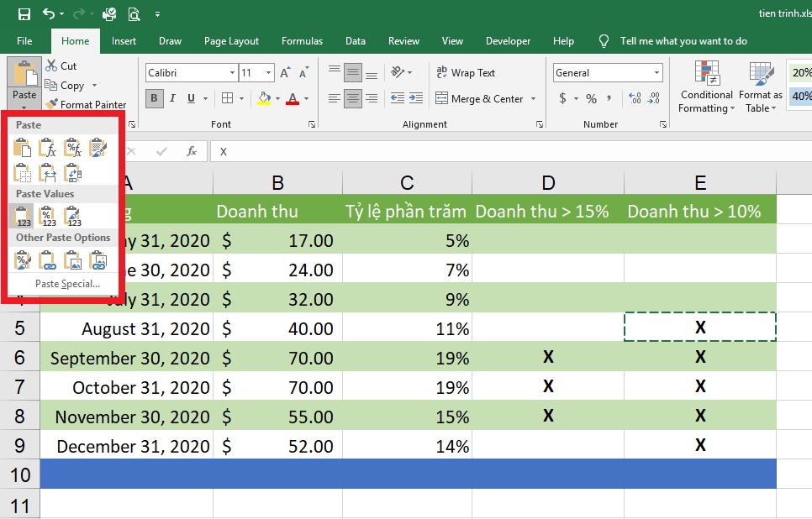
Task: Switch to the Developer tab
Action: (508, 41)
